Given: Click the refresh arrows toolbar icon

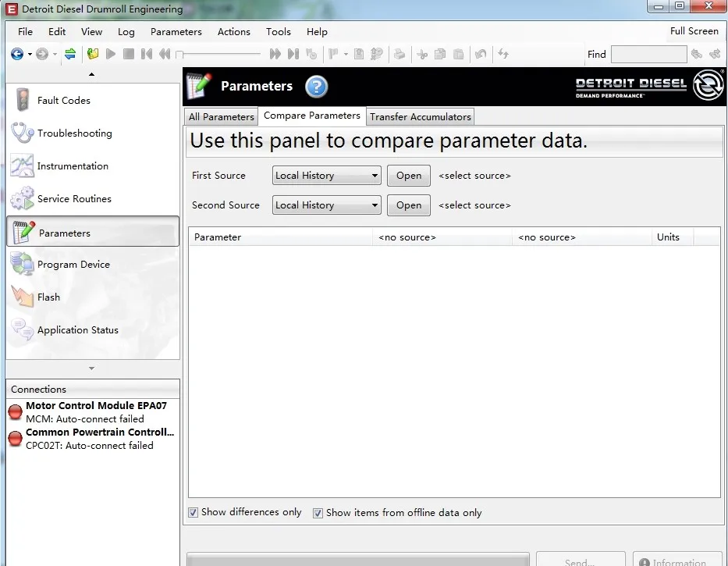Looking at the screenshot, I should (x=503, y=54).
